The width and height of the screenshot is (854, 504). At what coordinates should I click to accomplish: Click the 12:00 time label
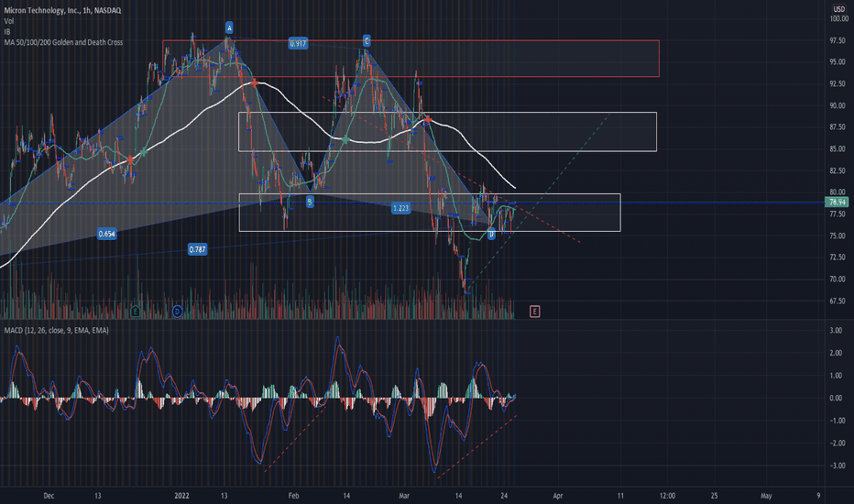point(667,495)
